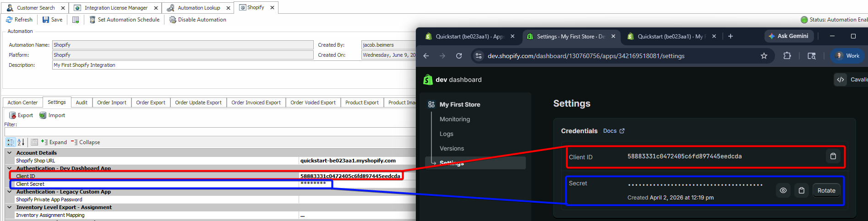Screen dimensions: 868x221
Task: Open the Credentials Docs link
Action: coord(613,131)
